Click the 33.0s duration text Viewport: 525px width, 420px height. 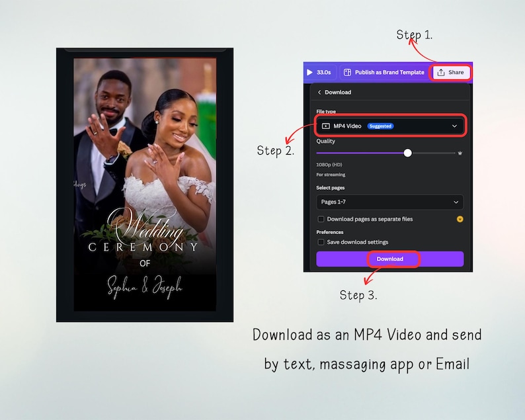[x=324, y=72]
